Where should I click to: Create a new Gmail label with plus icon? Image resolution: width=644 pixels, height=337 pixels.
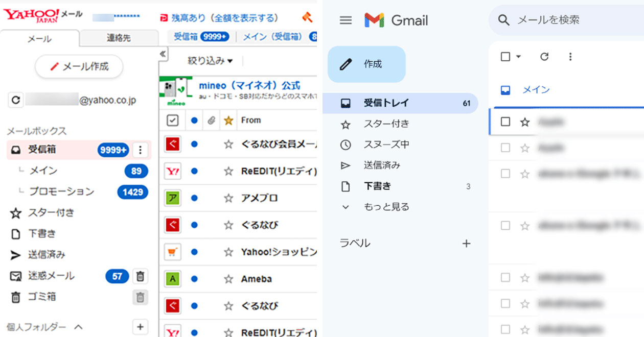click(466, 244)
